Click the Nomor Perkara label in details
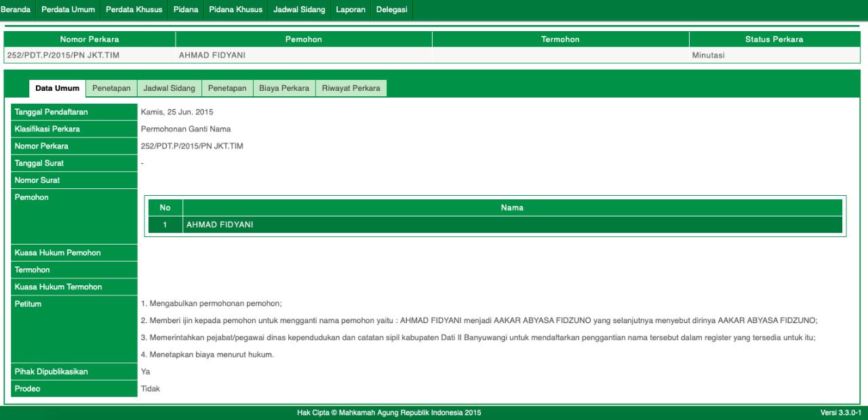Image resolution: width=868 pixels, height=420 pixels. coord(75,146)
